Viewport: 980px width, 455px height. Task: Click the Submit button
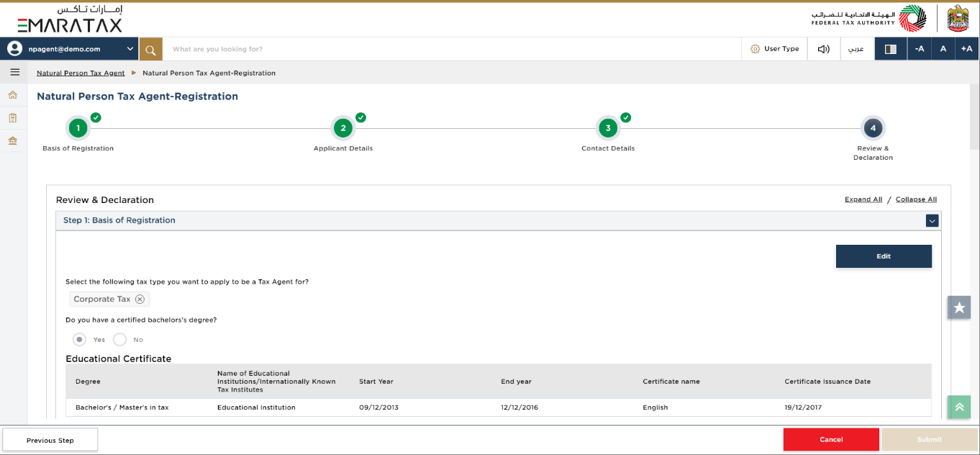coord(930,439)
